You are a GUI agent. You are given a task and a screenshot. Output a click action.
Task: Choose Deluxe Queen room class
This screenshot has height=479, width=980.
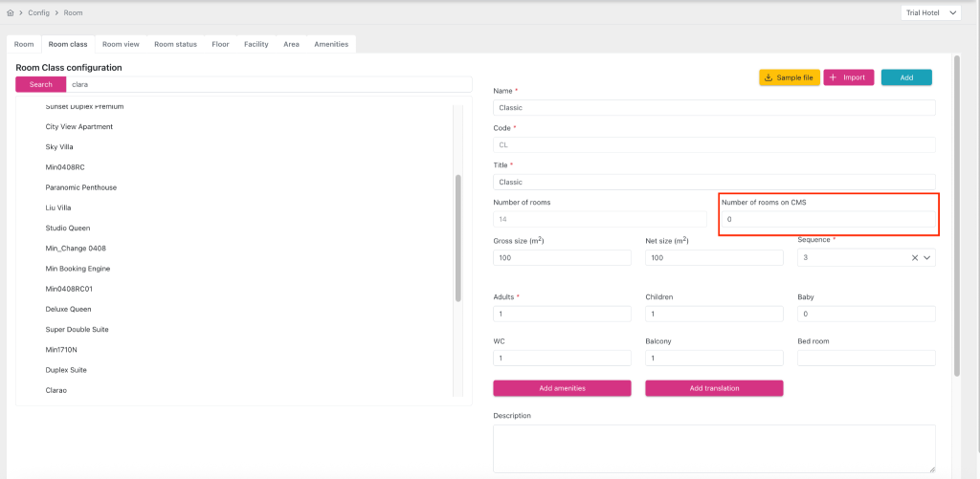(68, 309)
